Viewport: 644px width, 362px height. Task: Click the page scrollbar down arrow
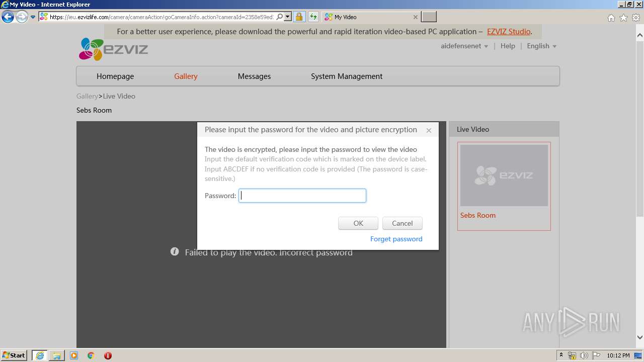click(640, 337)
